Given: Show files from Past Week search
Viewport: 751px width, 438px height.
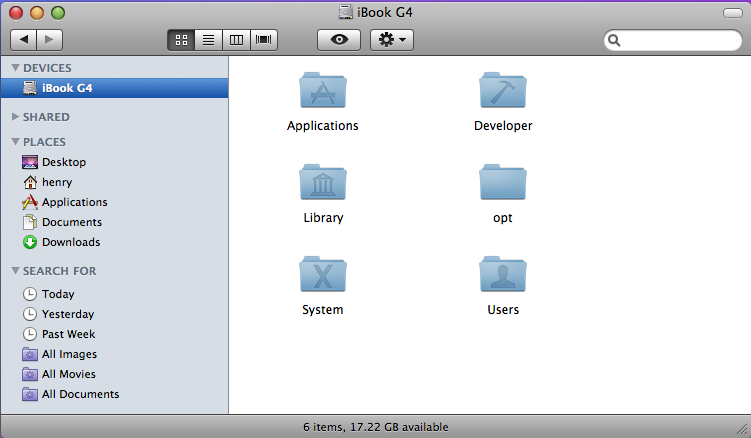Looking at the screenshot, I should pyautogui.click(x=114, y=334).
